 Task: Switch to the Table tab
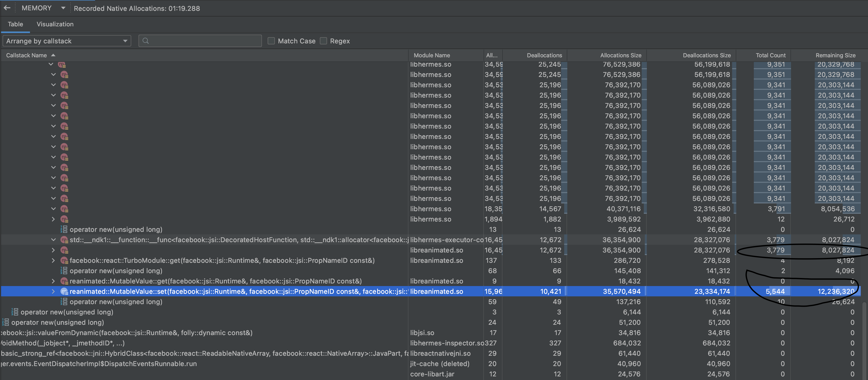(16, 24)
